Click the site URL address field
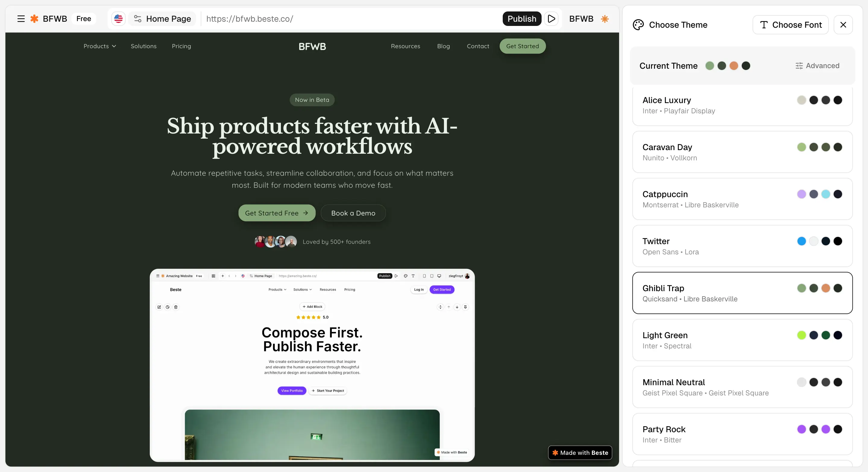Screen dimensions: 868x472 (351, 18)
